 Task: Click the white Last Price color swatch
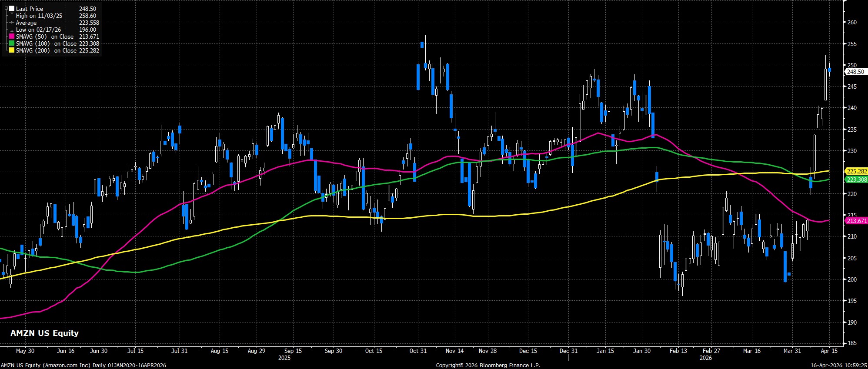point(12,9)
